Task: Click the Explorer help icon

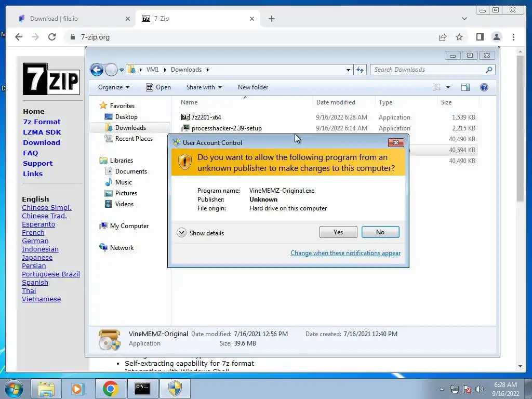Action: [484, 87]
